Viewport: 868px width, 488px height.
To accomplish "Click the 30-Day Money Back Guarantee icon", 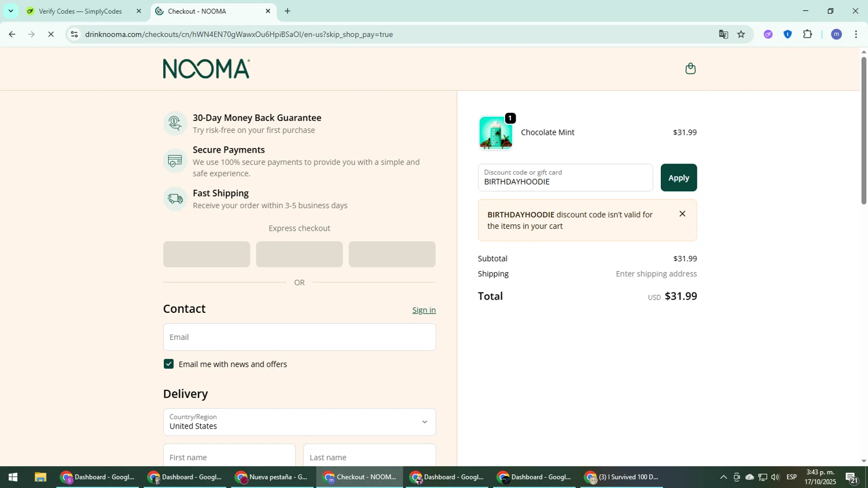I will coord(175,123).
